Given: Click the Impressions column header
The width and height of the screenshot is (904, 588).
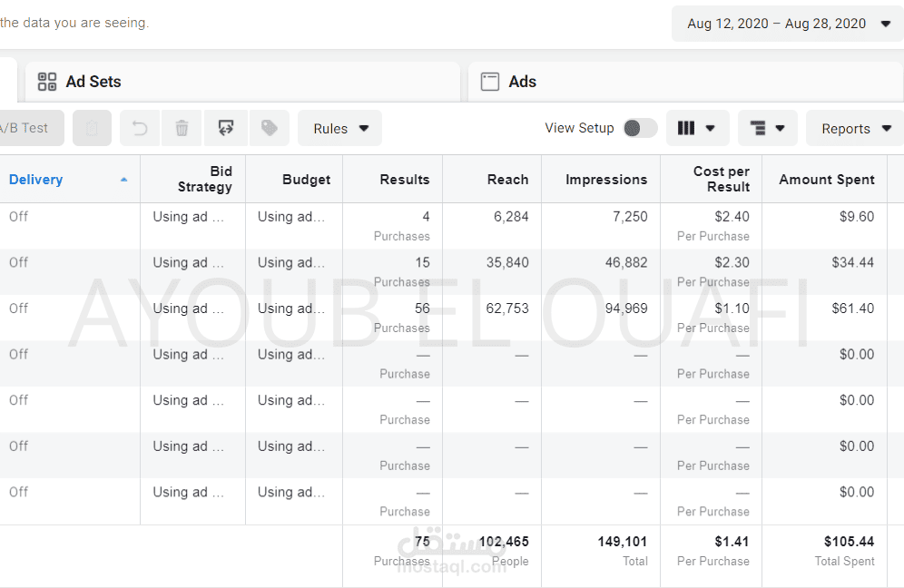Looking at the screenshot, I should tap(606, 180).
